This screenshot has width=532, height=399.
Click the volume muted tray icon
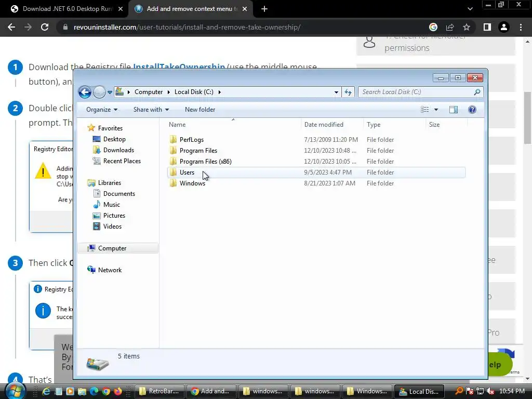pyautogui.click(x=490, y=391)
